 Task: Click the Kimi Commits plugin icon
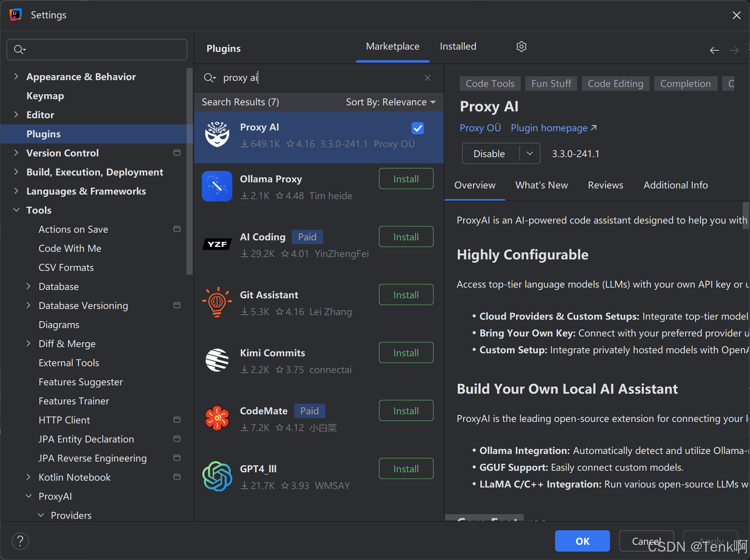tap(217, 360)
